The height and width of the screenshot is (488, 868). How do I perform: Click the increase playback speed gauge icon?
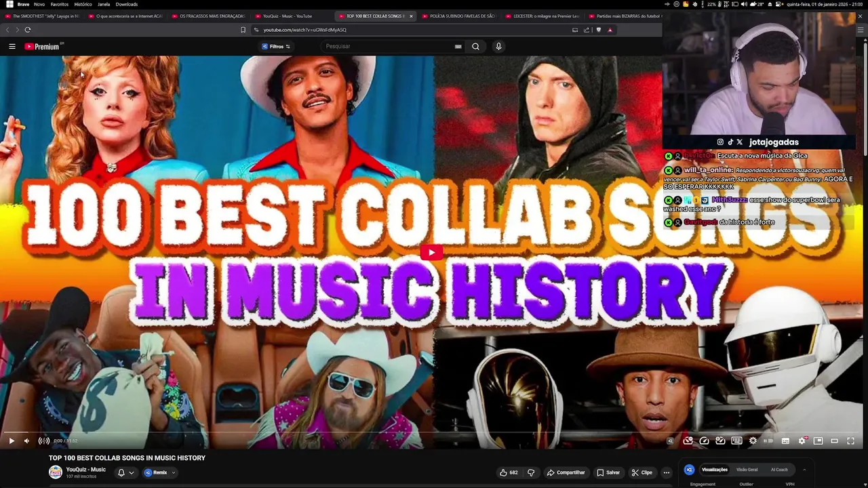720,441
